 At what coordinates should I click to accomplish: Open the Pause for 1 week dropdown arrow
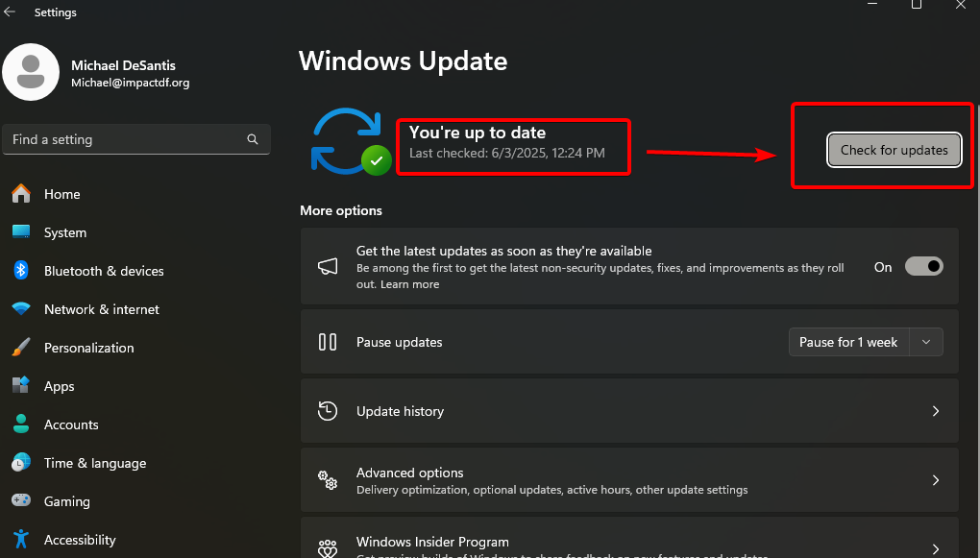tap(926, 342)
